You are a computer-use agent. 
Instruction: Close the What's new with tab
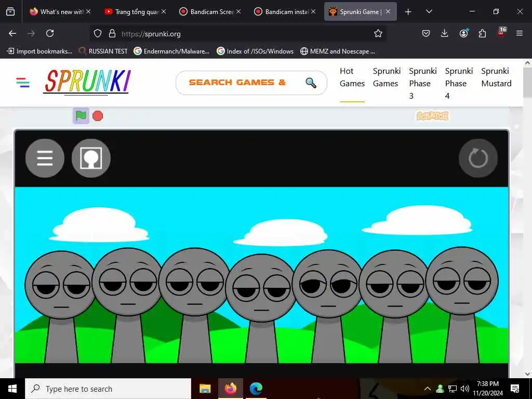[88, 11]
